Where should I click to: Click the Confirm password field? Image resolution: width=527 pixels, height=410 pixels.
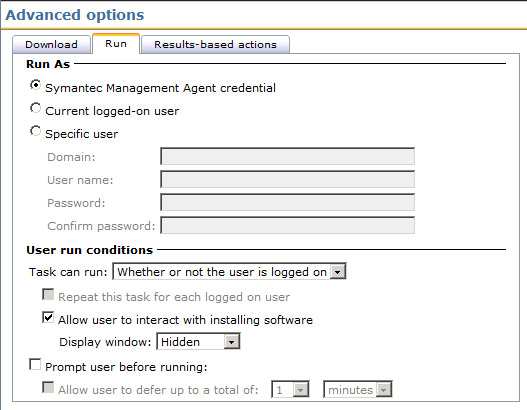tap(287, 225)
